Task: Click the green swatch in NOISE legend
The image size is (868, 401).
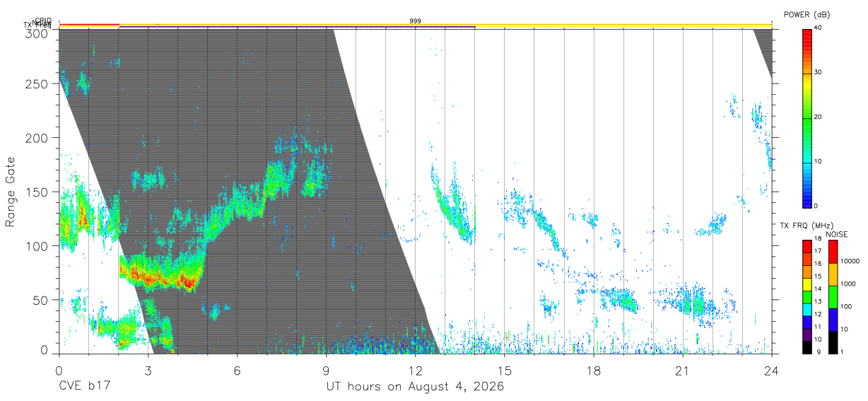Action: [832, 297]
